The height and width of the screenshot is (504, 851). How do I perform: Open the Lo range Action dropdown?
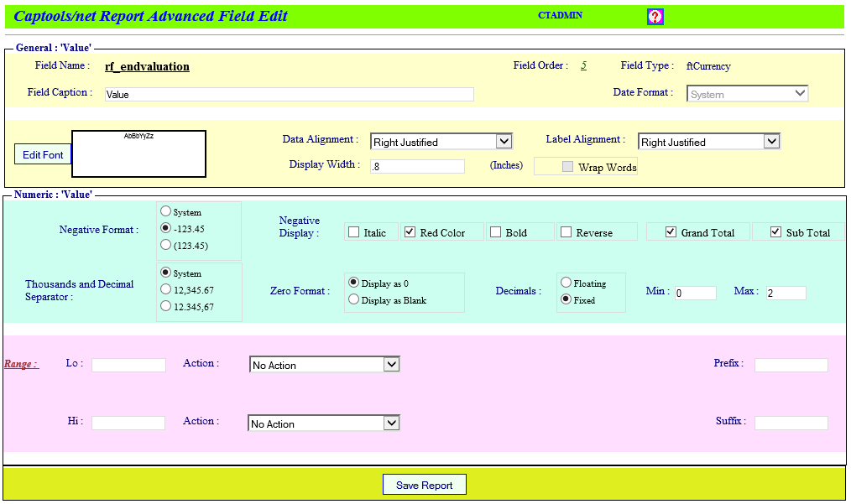392,364
